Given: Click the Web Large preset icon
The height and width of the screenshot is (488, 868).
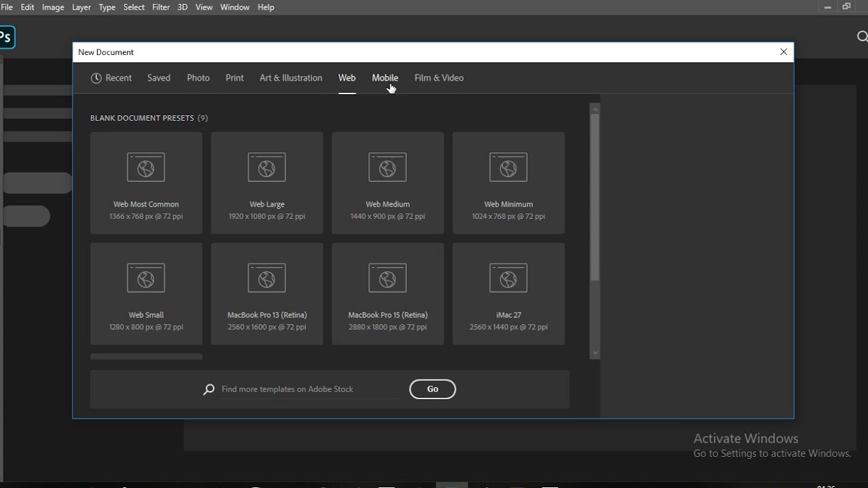Looking at the screenshot, I should pos(267,167).
